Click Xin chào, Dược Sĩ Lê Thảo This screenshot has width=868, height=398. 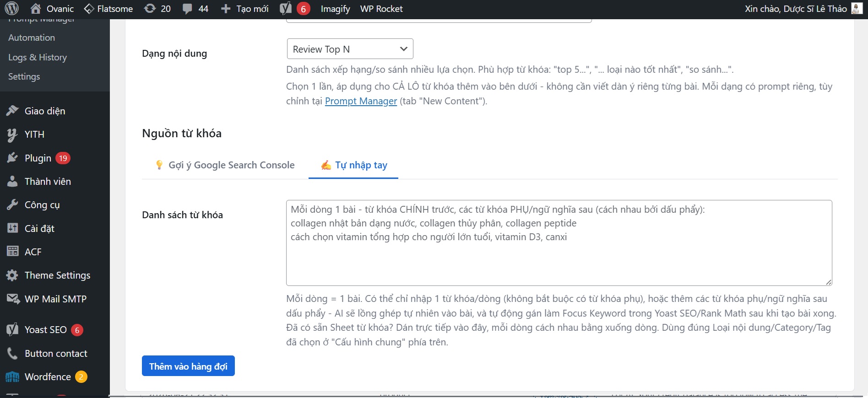click(x=796, y=9)
